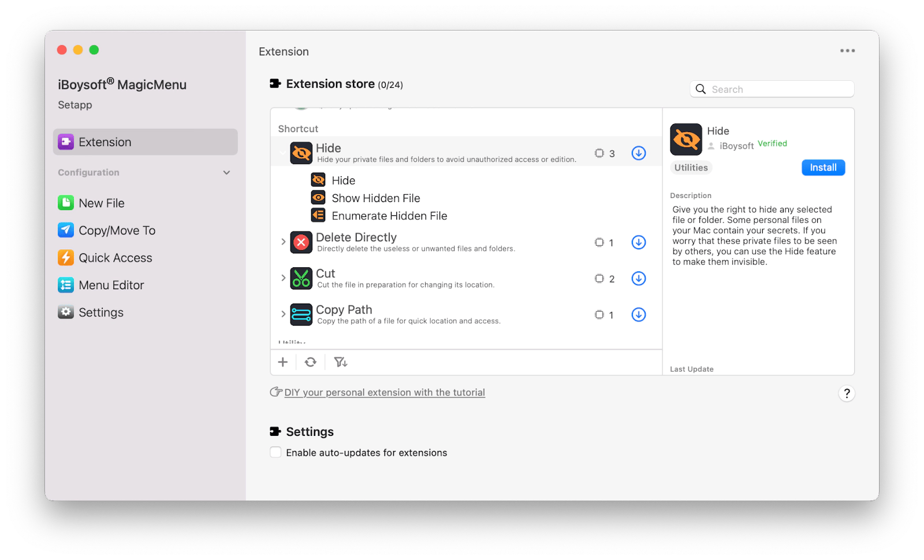This screenshot has height=560, width=924.
Task: Select the Hide sub-item icon
Action: [318, 180]
